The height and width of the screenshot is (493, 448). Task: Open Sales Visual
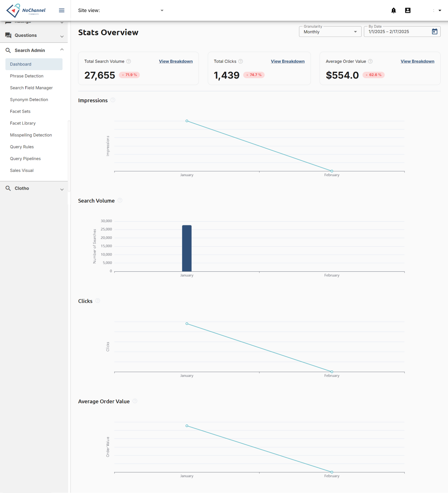22,170
